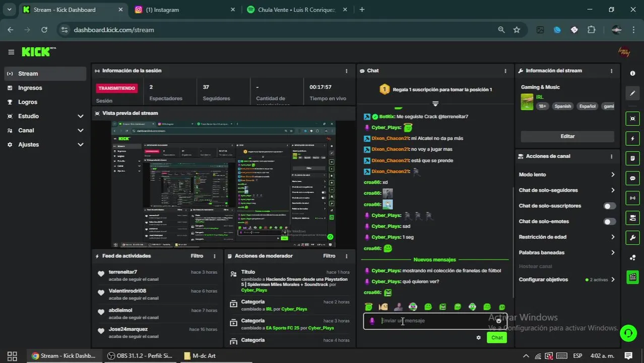Open the hamburger menu beside the Kick logo

[x=11, y=52]
